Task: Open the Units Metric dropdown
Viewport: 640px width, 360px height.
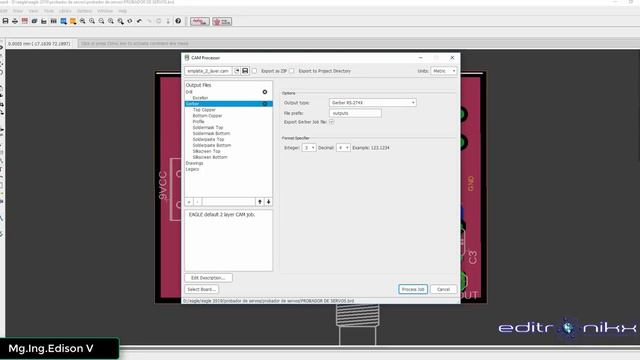Action: [444, 71]
